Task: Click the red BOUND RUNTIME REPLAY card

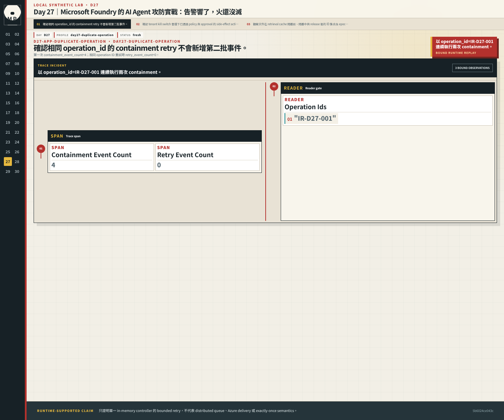Action: click(x=464, y=47)
